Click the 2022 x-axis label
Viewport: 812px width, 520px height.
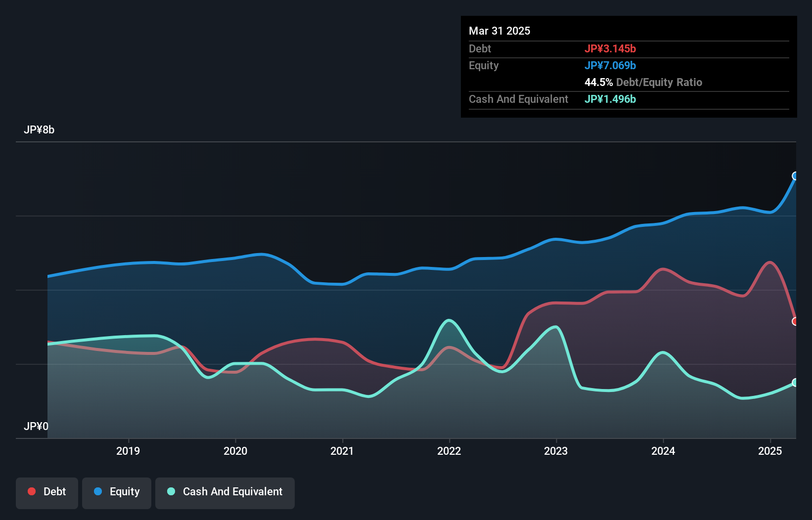449,451
